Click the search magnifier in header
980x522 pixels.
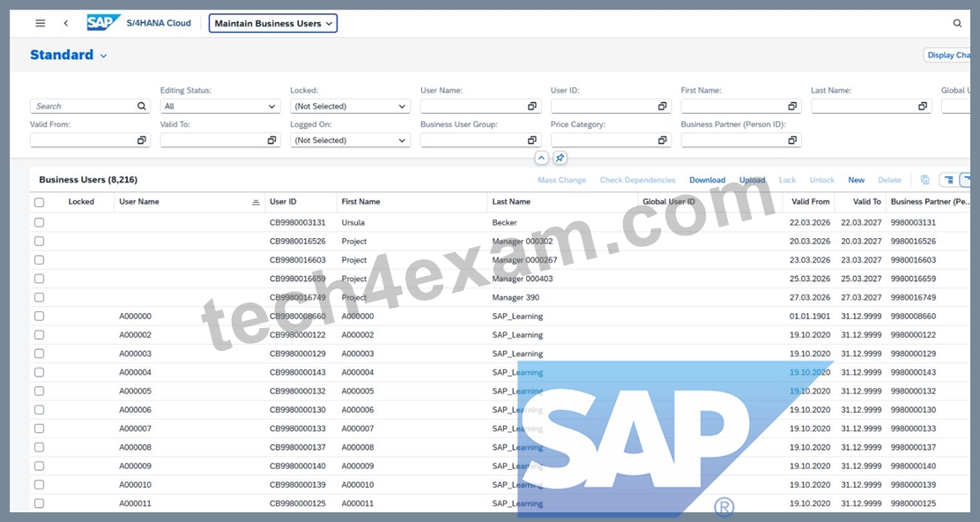point(957,23)
